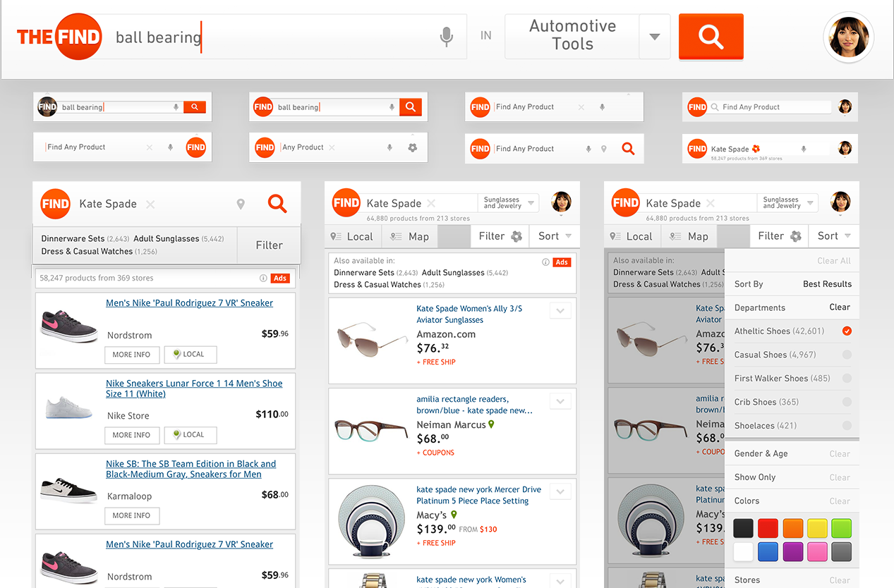Image resolution: width=894 pixels, height=588 pixels.
Task: Click the green location pin next to Macy's
Action: coord(454,515)
